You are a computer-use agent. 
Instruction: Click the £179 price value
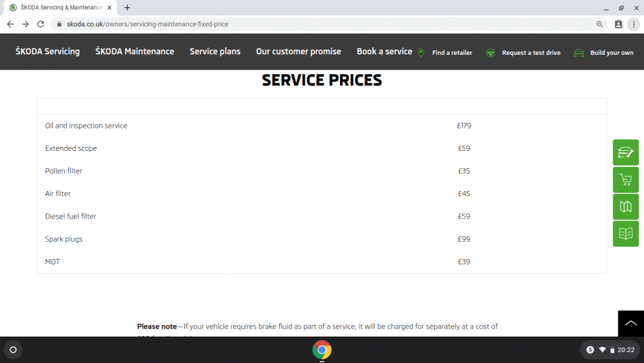click(x=464, y=126)
